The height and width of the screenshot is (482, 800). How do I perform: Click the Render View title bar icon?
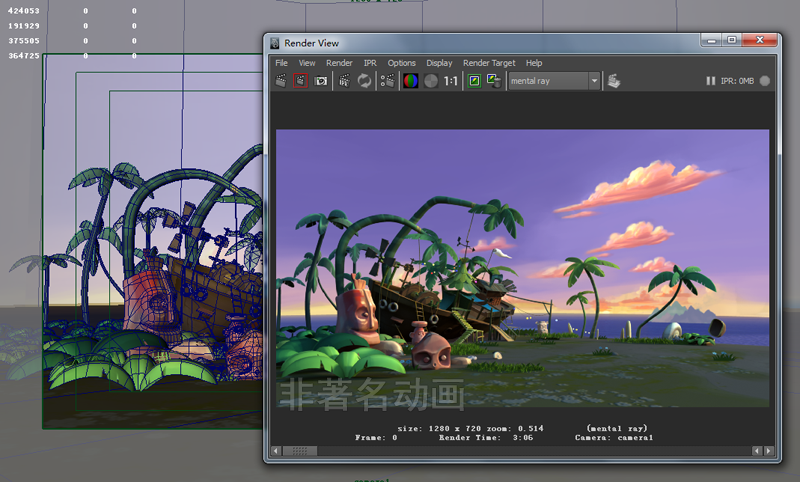[275, 43]
